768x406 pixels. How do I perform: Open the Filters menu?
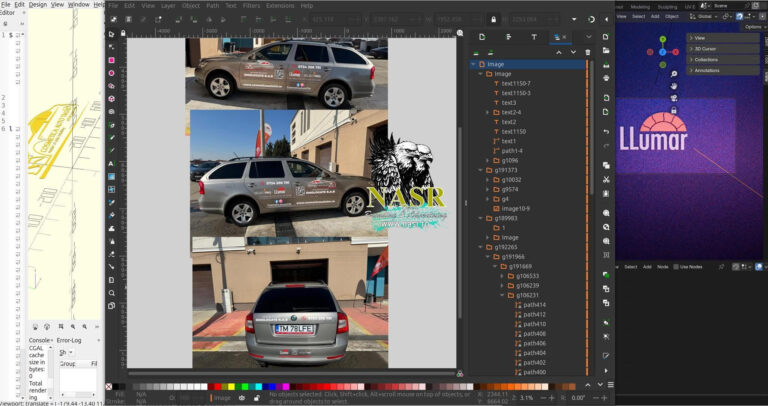251,5
